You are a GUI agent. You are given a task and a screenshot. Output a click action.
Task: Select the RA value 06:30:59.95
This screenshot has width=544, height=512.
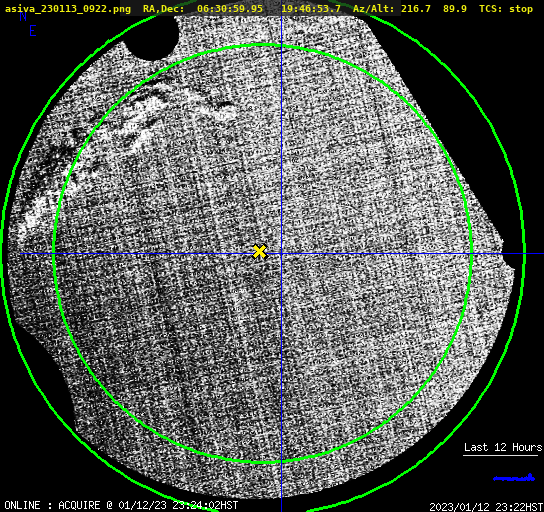(230, 9)
